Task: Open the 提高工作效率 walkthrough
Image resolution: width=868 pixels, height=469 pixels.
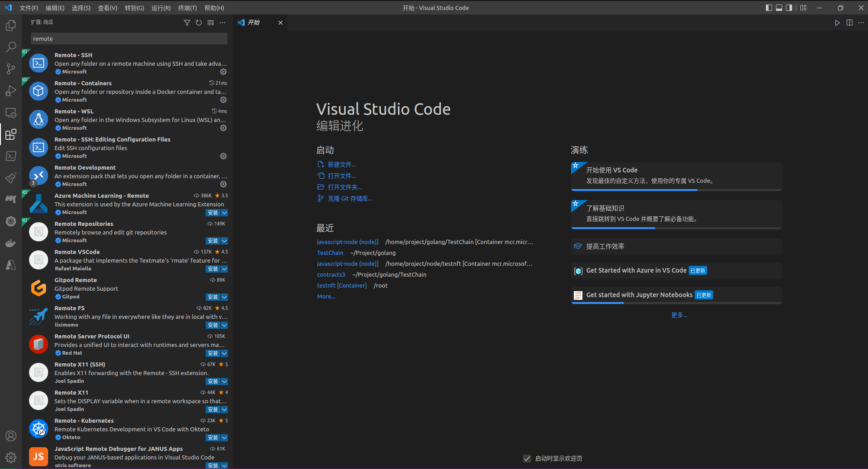Action: tap(676, 246)
